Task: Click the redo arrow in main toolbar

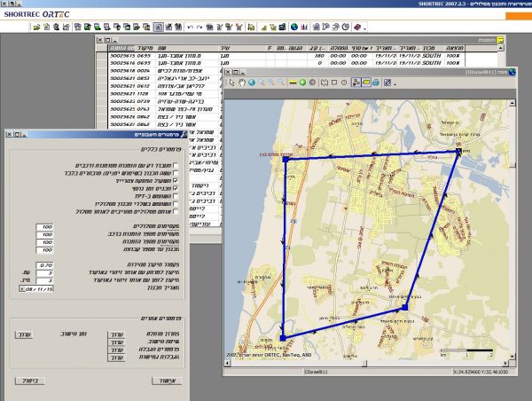Action: point(199,28)
